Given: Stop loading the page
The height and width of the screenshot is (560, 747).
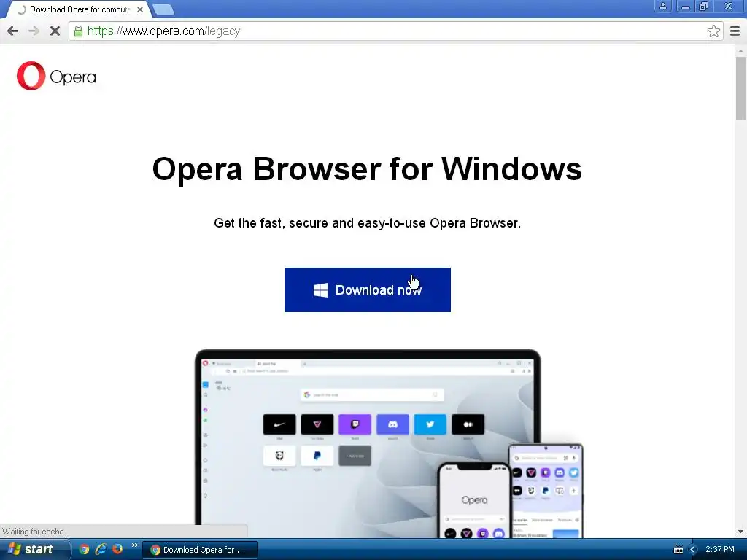Looking at the screenshot, I should click(x=55, y=31).
